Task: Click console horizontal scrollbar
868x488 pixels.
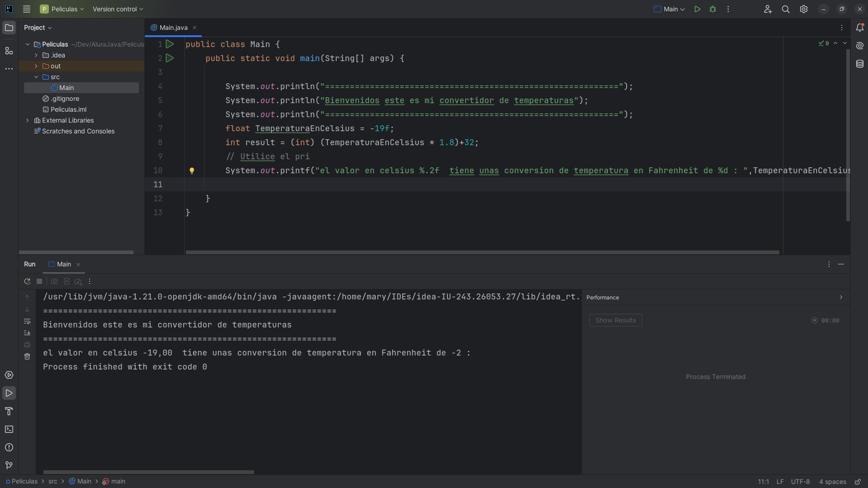Action: [148, 472]
